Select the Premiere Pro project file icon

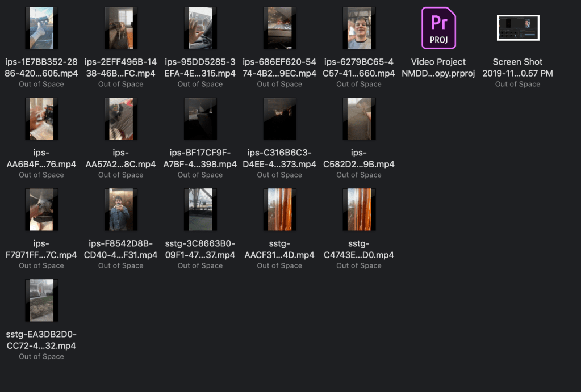pyautogui.click(x=438, y=28)
